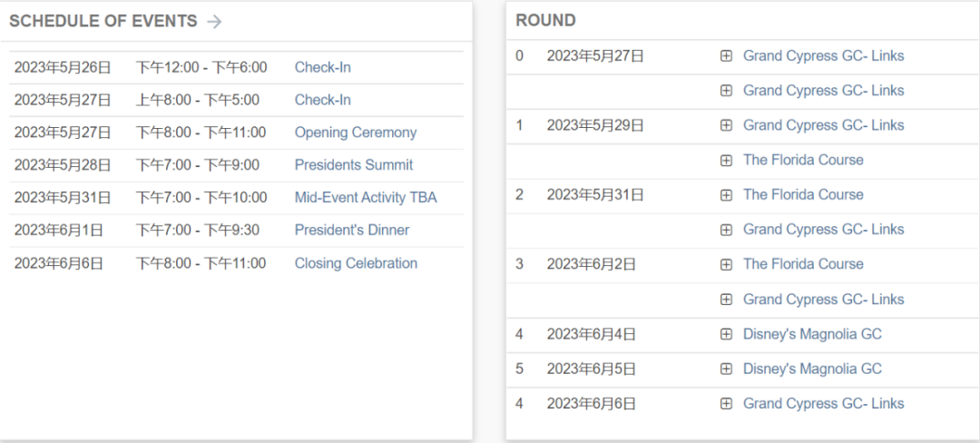Open the Presidents Summit event
The width and height of the screenshot is (980, 443).
tap(354, 165)
